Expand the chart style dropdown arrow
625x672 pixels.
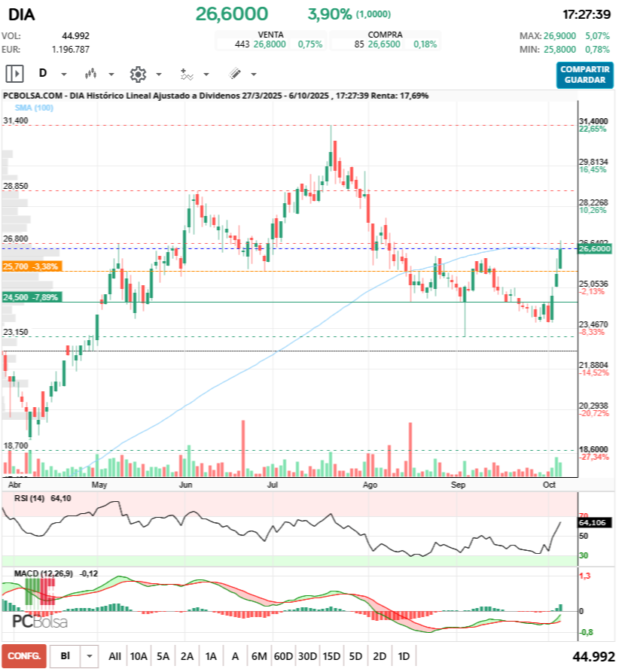point(110,73)
